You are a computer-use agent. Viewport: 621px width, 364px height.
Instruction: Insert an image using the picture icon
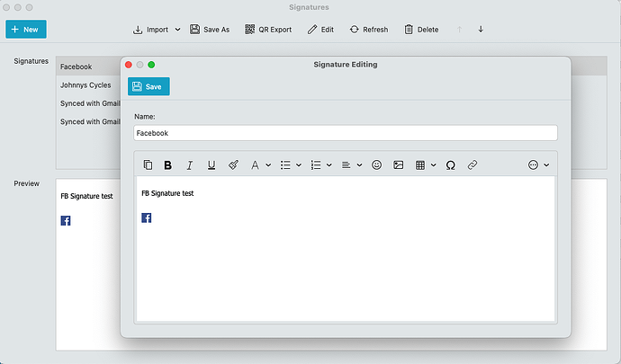[x=398, y=165]
